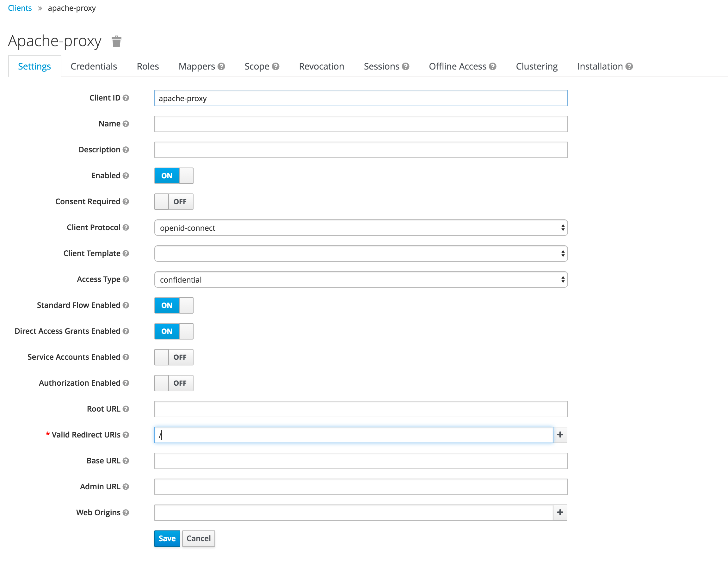This screenshot has height=569, width=728.
Task: Open the Access Type dropdown
Action: 361,279
